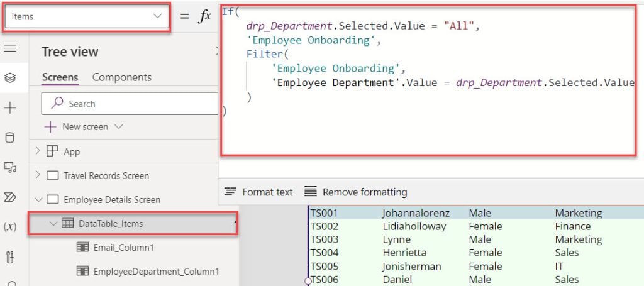Switch to the Components tab
Image resolution: width=644 pixels, height=286 pixels.
(122, 77)
